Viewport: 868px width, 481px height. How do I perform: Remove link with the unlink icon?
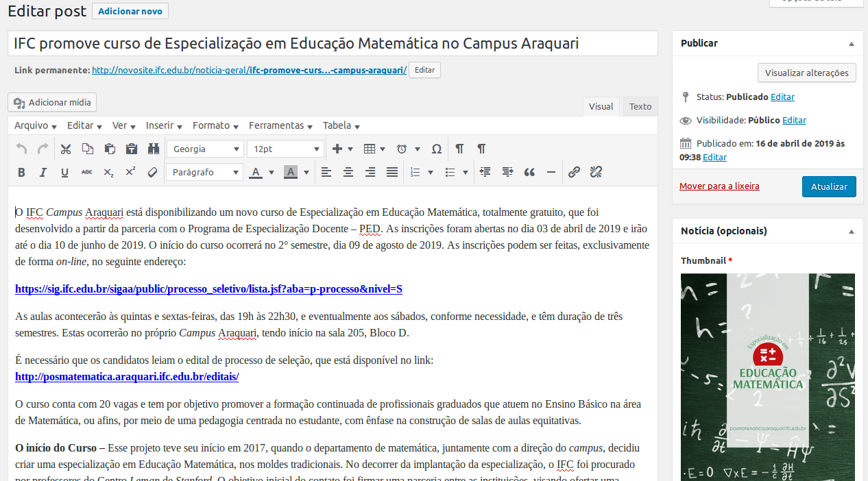596,172
